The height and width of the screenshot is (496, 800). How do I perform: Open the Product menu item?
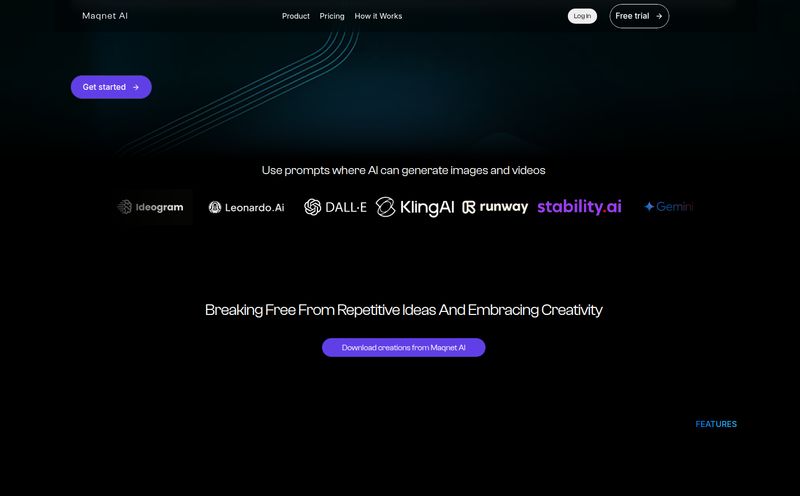(295, 16)
